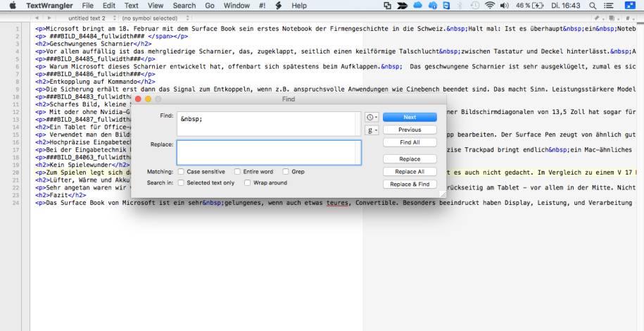Click the Next button in the Find dialog
Screen dimensions: 644x331
coord(410,117)
